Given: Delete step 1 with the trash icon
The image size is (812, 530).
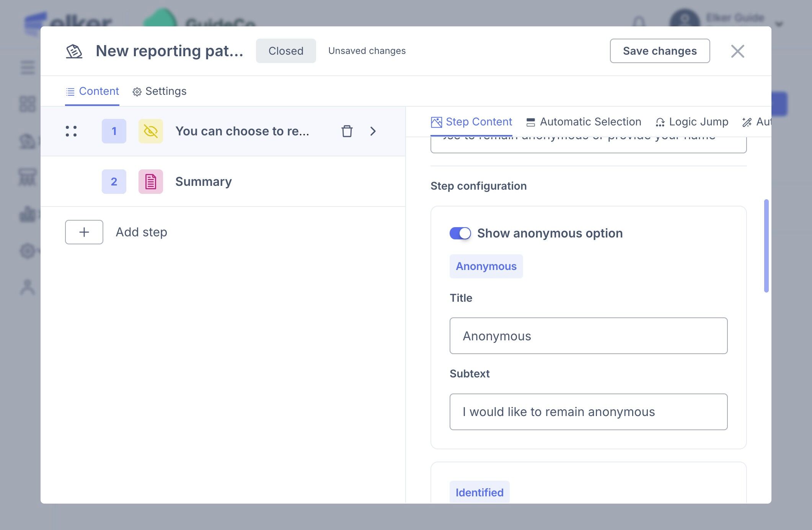Looking at the screenshot, I should [x=347, y=131].
